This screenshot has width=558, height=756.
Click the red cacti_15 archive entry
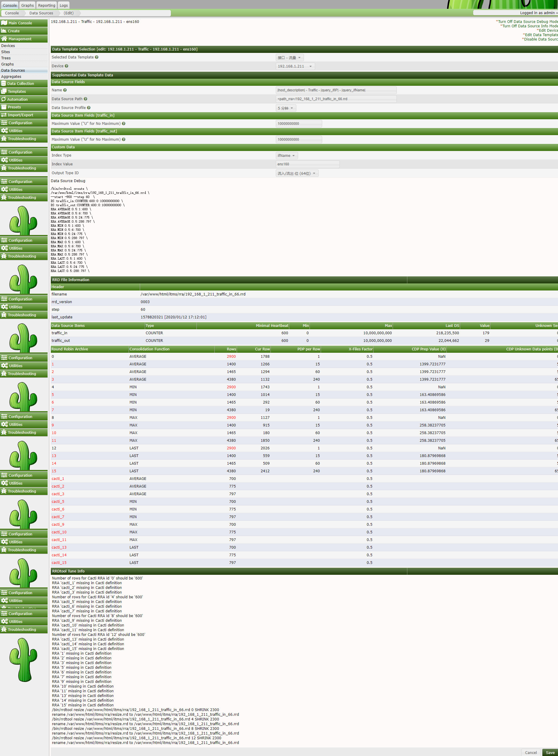(59, 562)
